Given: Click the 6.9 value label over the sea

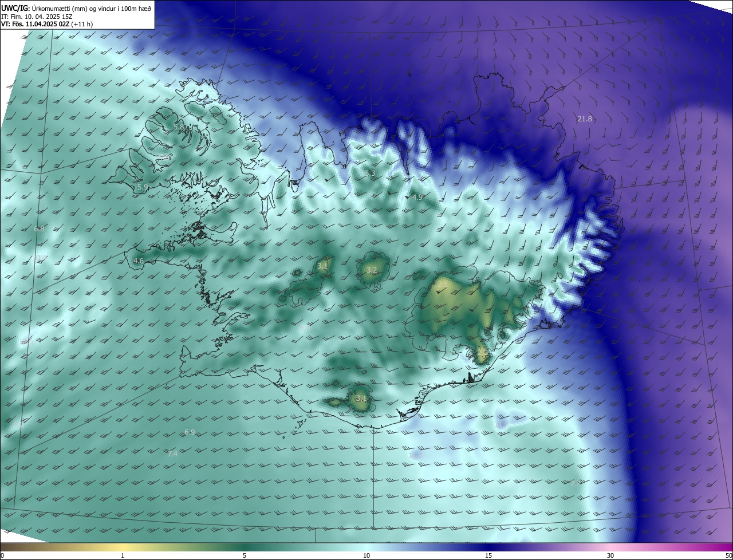Looking at the screenshot, I should [190, 432].
